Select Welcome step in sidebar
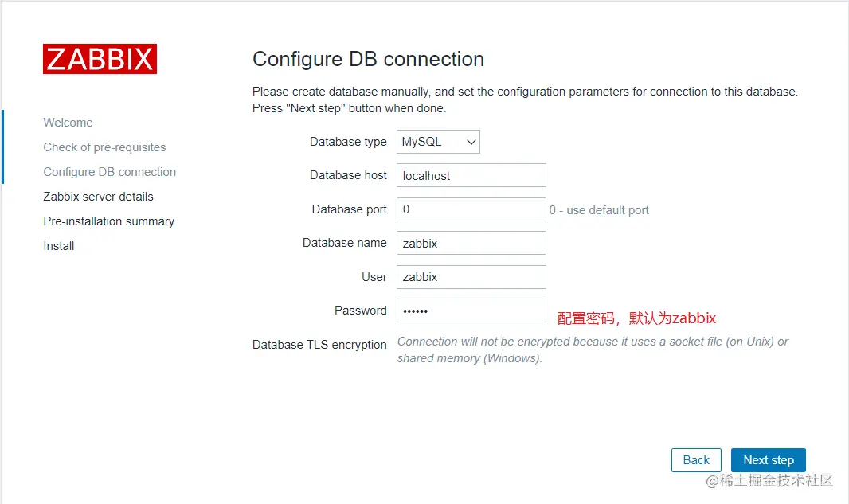Screen dimensions: 849x504 coord(68,123)
